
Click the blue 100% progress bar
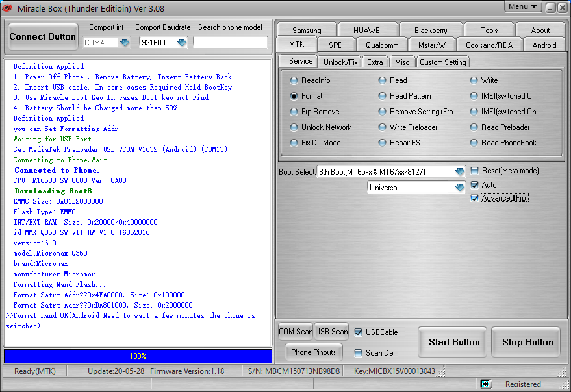click(138, 356)
